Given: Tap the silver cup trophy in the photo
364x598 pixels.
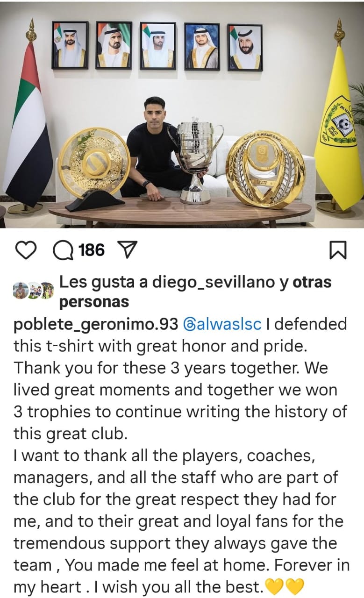Looking at the screenshot, I should click(x=195, y=162).
